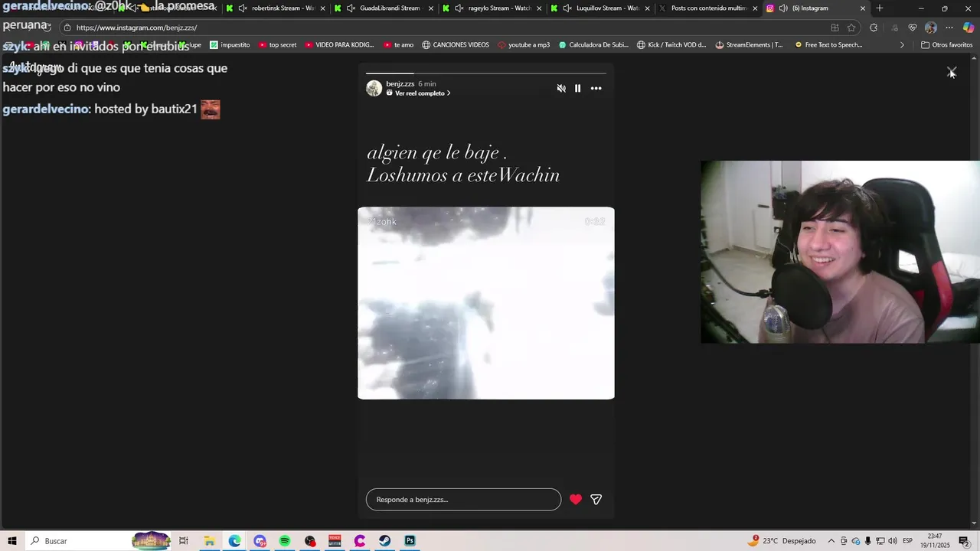Switch to 'Posts con contenido multim...' tab
The height and width of the screenshot is (551, 980).
pyautogui.click(x=708, y=8)
